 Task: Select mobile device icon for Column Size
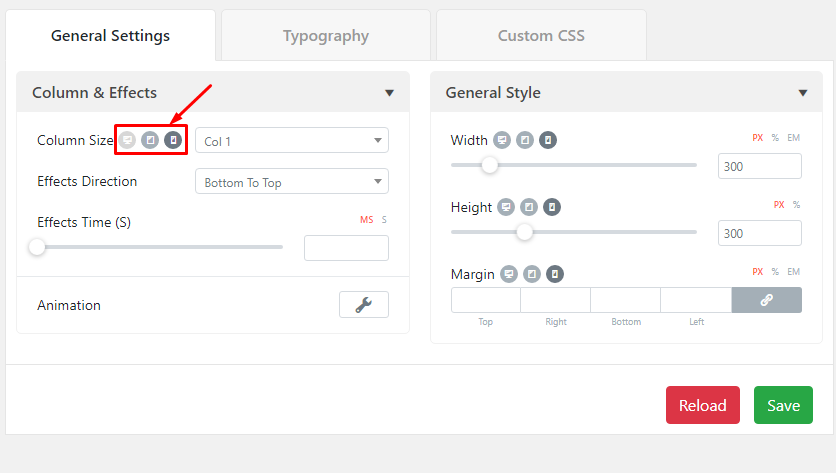[x=173, y=140]
